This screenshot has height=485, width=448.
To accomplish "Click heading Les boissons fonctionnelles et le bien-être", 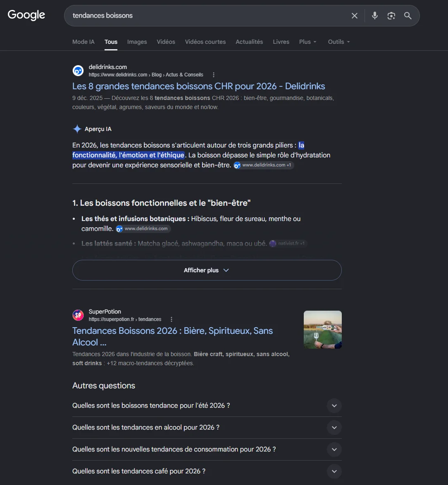I will pos(161,203).
